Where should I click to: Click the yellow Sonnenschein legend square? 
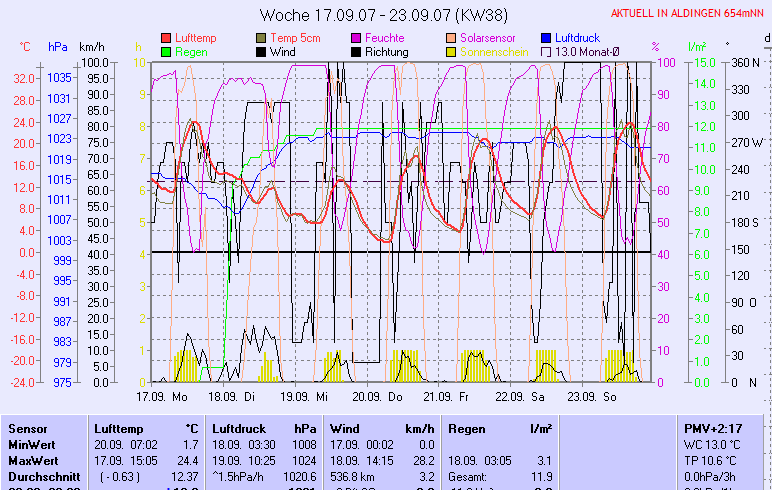click(x=452, y=52)
